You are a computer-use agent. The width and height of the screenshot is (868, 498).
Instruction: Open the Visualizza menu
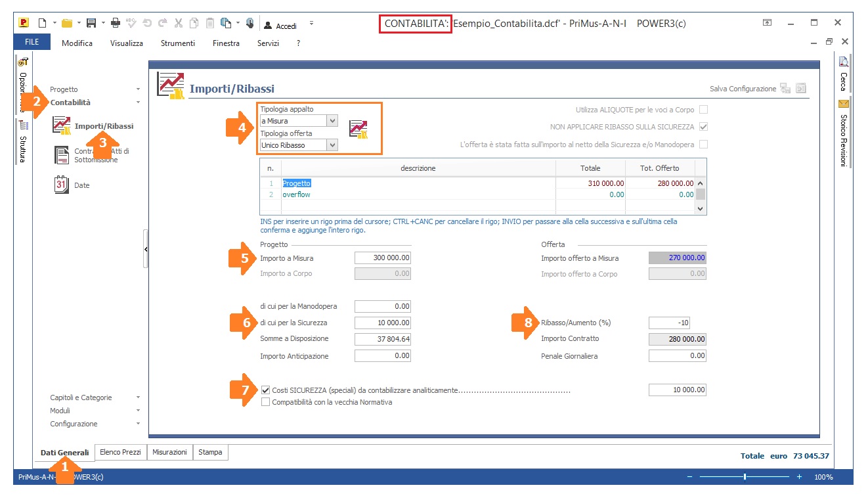coord(127,43)
